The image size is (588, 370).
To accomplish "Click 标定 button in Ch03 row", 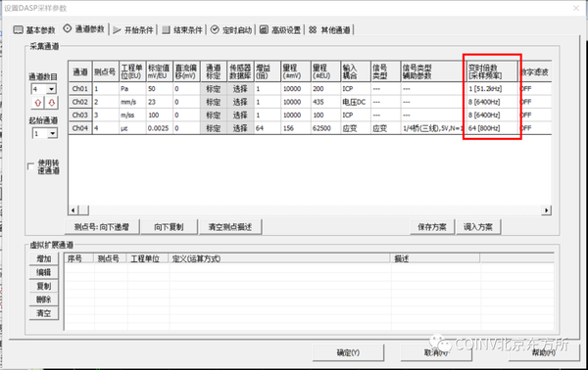I will click(x=214, y=115).
